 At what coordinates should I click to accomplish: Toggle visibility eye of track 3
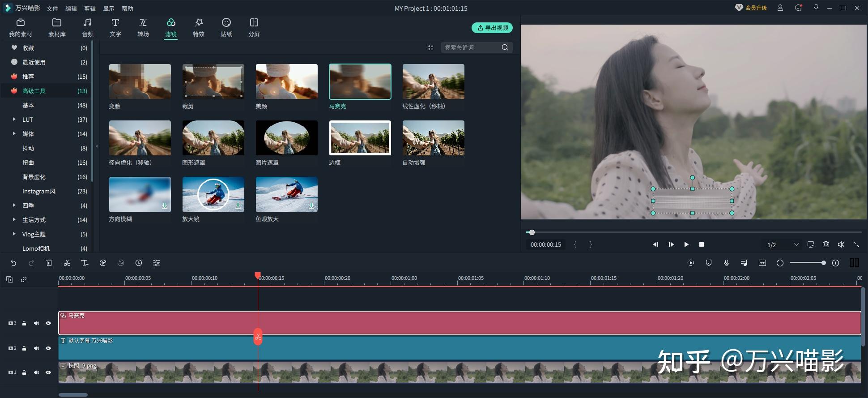pos(48,323)
